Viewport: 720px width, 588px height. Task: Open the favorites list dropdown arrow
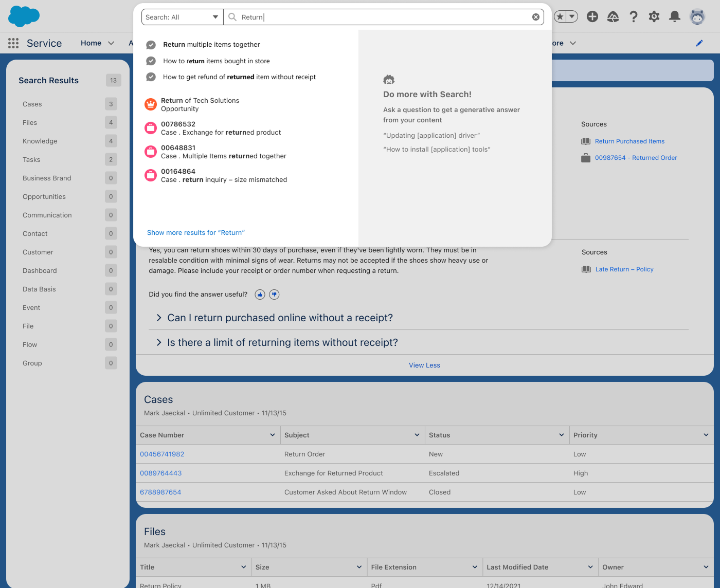point(572,17)
